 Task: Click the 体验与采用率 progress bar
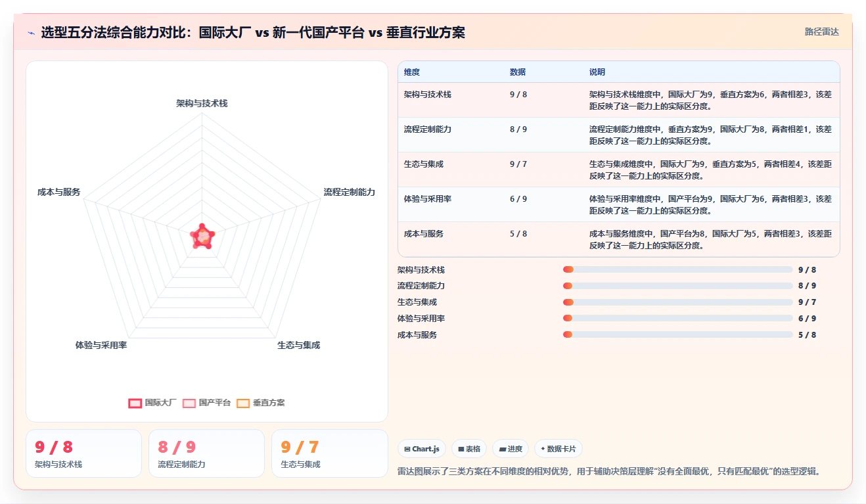[x=677, y=318]
